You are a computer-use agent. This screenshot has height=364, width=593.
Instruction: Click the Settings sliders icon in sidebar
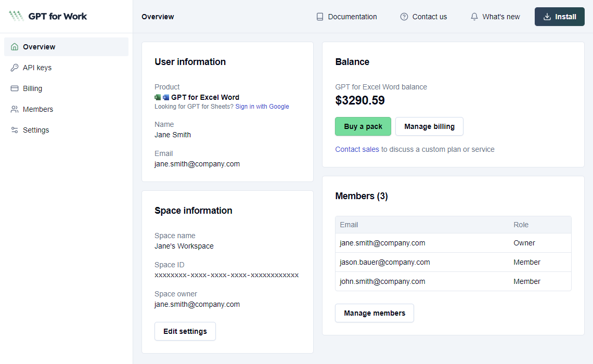pos(15,130)
